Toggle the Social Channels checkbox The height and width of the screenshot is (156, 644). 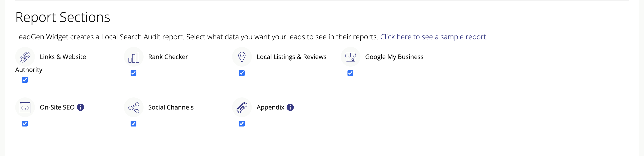pos(133,123)
